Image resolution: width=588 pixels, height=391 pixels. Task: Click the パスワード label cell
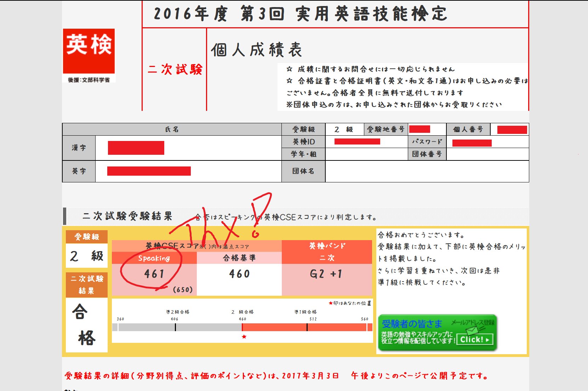click(x=427, y=142)
